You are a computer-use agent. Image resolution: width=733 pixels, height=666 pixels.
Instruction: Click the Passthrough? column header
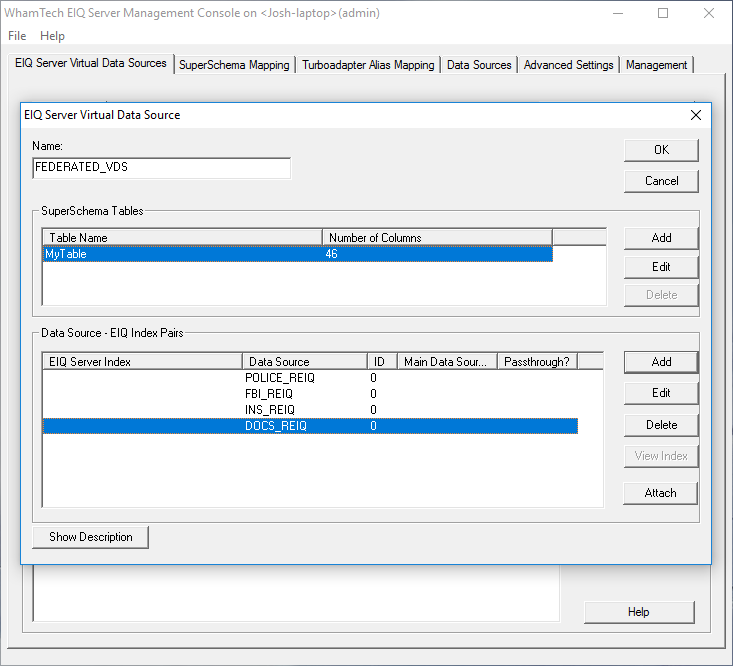[x=538, y=362]
